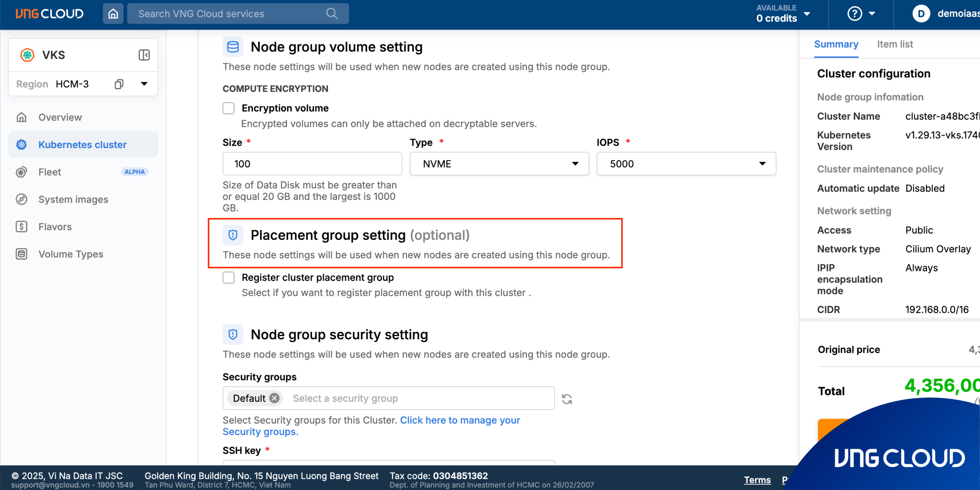This screenshot has height=490, width=980.
Task: Remove the Default security group tag
Action: tap(274, 398)
